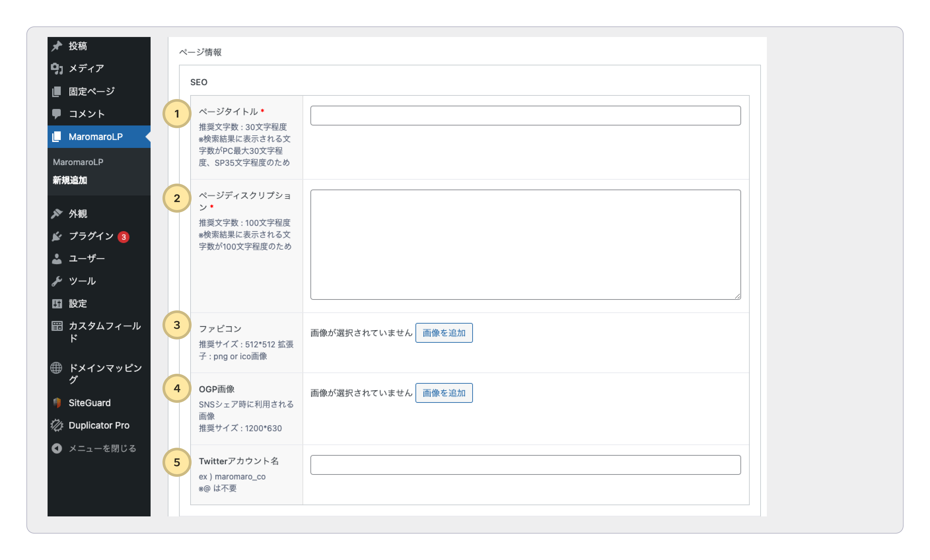Open the 設定 settings menu
930x560 pixels.
click(78, 303)
